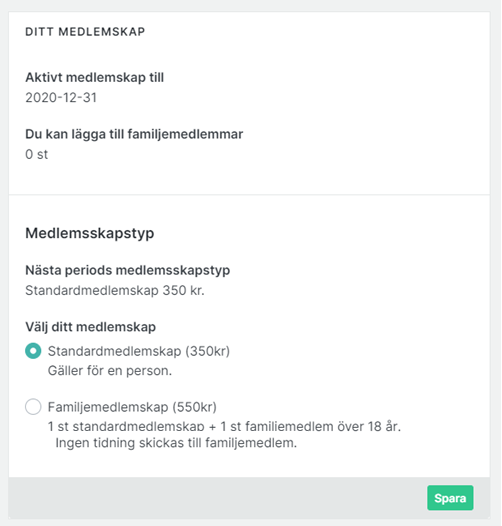The image size is (502, 526).
Task: Click the Standardmedlemskap (350kr) option label
Action: tap(139, 351)
